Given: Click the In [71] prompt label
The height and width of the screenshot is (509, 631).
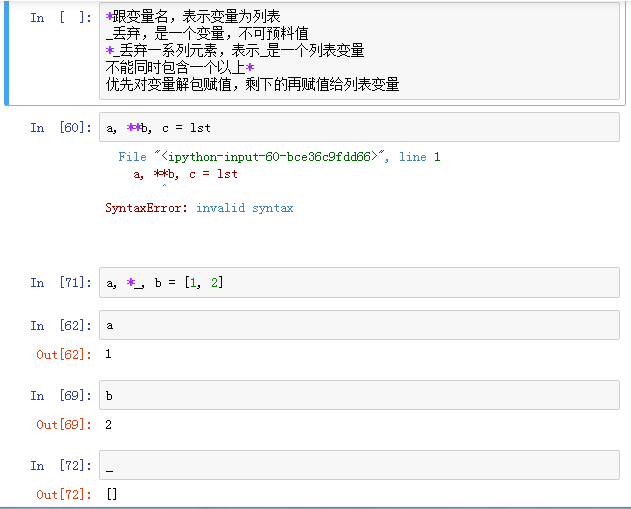Looking at the screenshot, I should (x=61, y=282).
